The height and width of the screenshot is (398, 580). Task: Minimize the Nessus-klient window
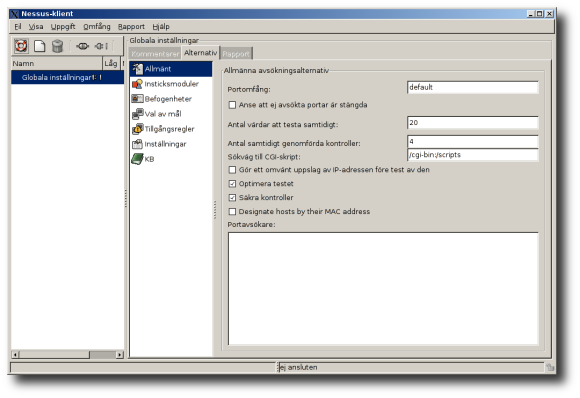(x=531, y=14)
